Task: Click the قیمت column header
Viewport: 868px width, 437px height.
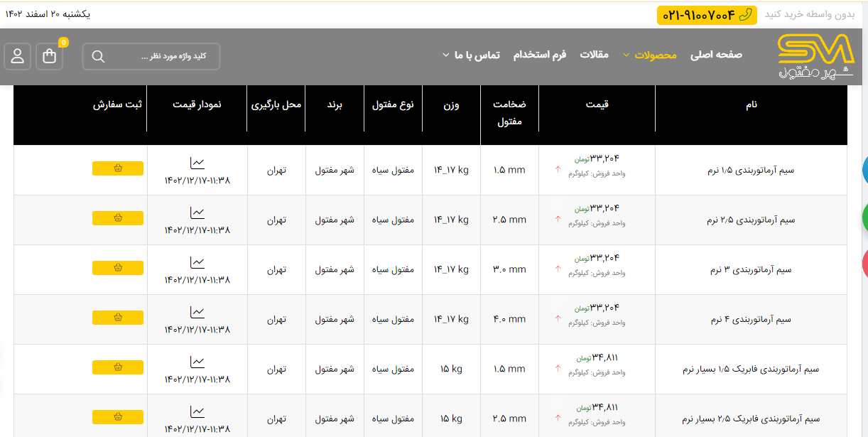Action: coord(597,104)
